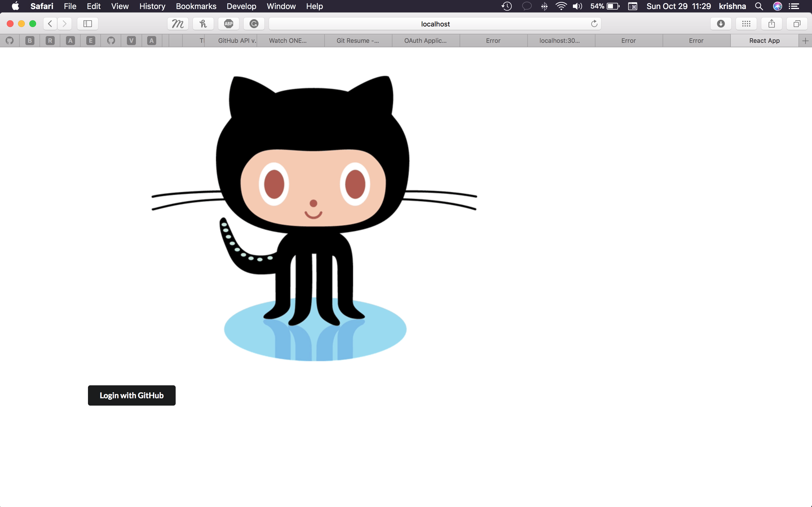Switch to Git Resume tab
Screen dimensions: 812x507
click(357, 41)
